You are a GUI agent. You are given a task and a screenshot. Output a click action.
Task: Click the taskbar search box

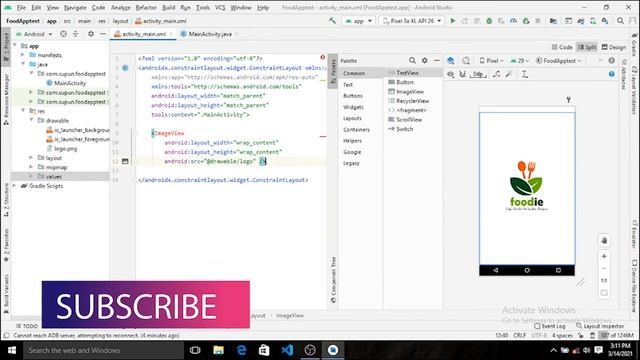(103, 350)
